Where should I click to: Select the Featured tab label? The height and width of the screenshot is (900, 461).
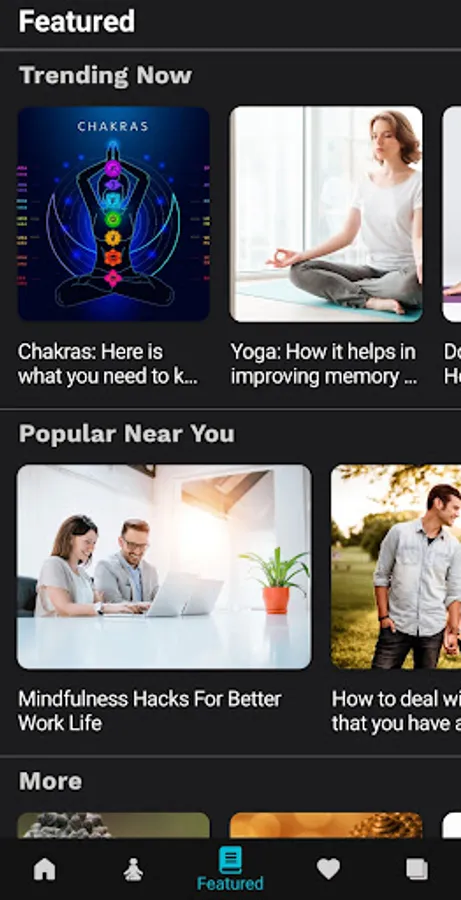click(x=230, y=883)
